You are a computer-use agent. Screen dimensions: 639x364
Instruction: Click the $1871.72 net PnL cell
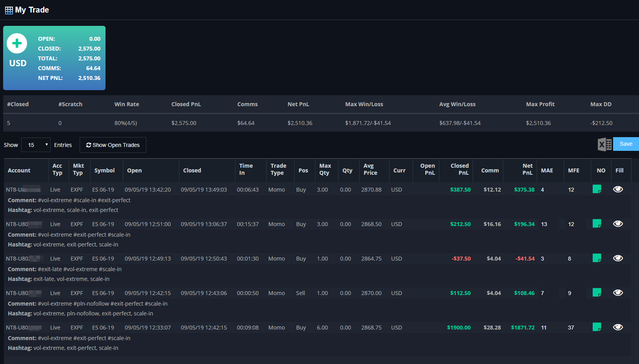point(523,328)
